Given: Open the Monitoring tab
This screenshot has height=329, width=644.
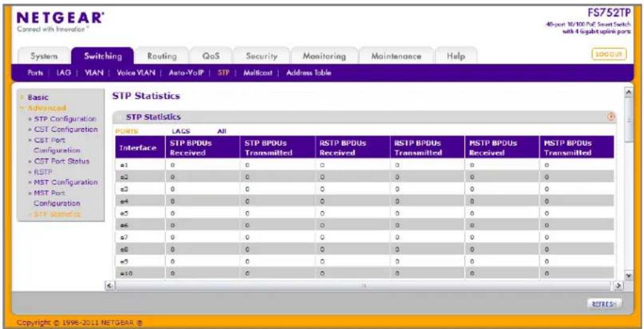Looking at the screenshot, I should 324,56.
